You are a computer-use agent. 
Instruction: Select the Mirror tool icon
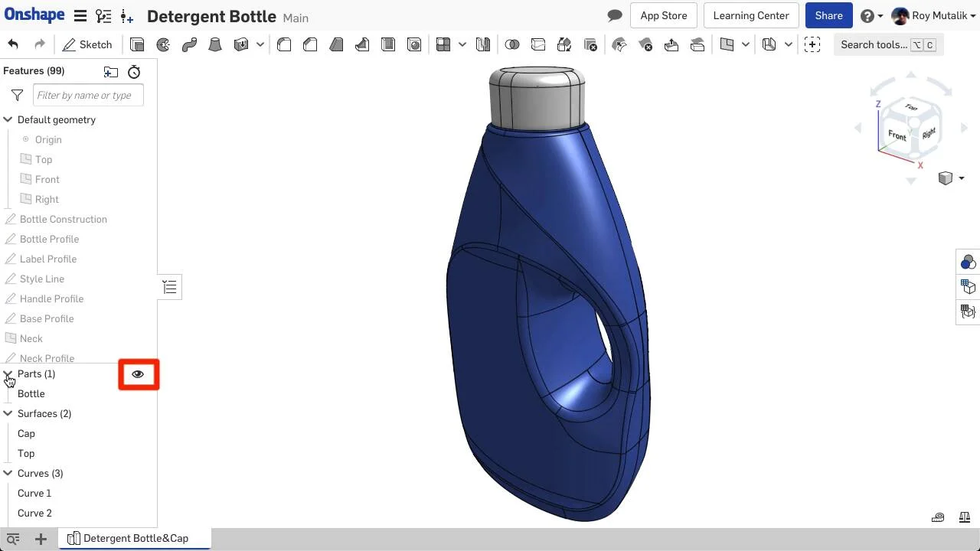click(483, 44)
